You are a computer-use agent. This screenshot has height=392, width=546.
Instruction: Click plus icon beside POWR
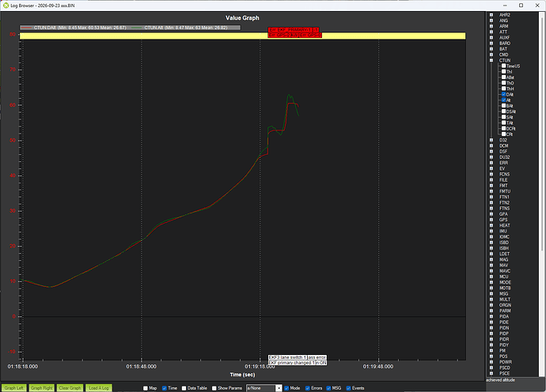tap(491, 362)
